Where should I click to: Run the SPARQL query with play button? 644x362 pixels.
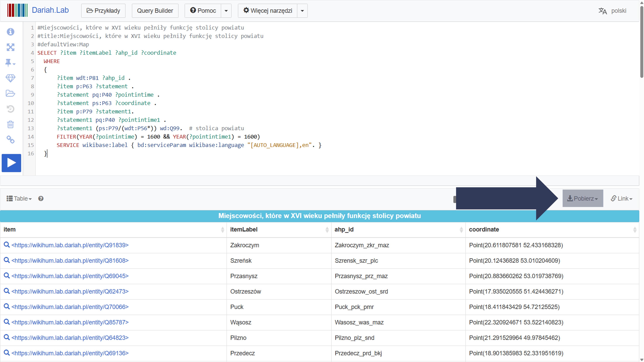[11, 163]
